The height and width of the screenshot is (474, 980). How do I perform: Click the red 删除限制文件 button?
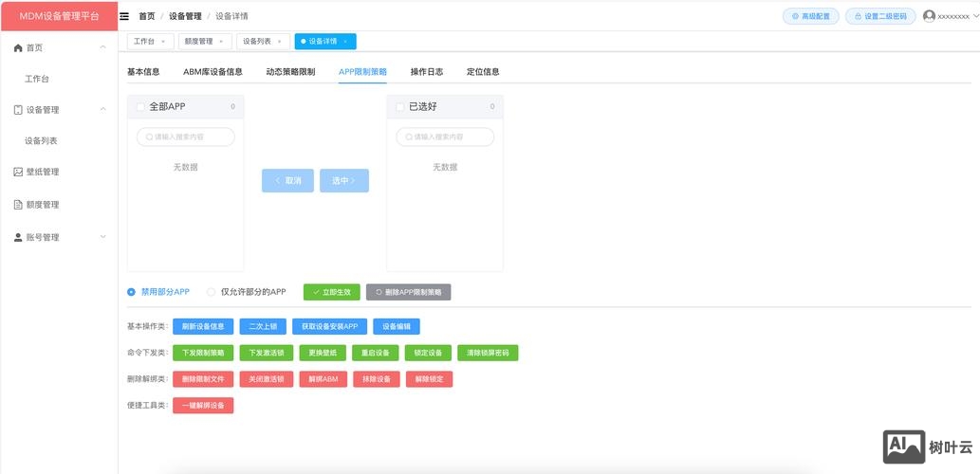[203, 379]
